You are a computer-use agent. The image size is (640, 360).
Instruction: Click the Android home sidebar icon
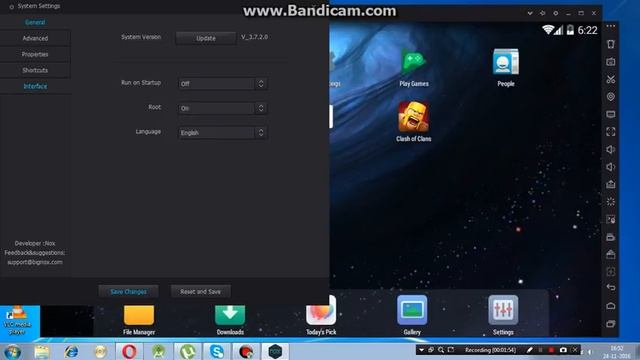(x=611, y=306)
